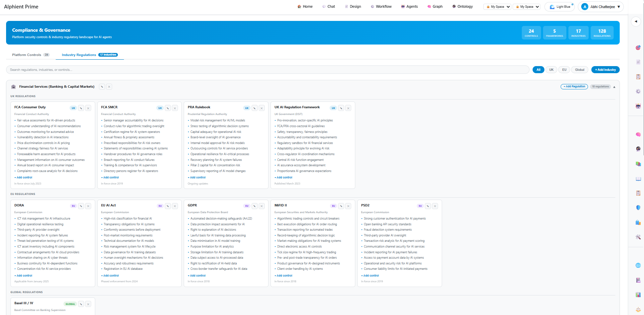
Task: Remove the Basel III / IV card
Action: point(88,304)
